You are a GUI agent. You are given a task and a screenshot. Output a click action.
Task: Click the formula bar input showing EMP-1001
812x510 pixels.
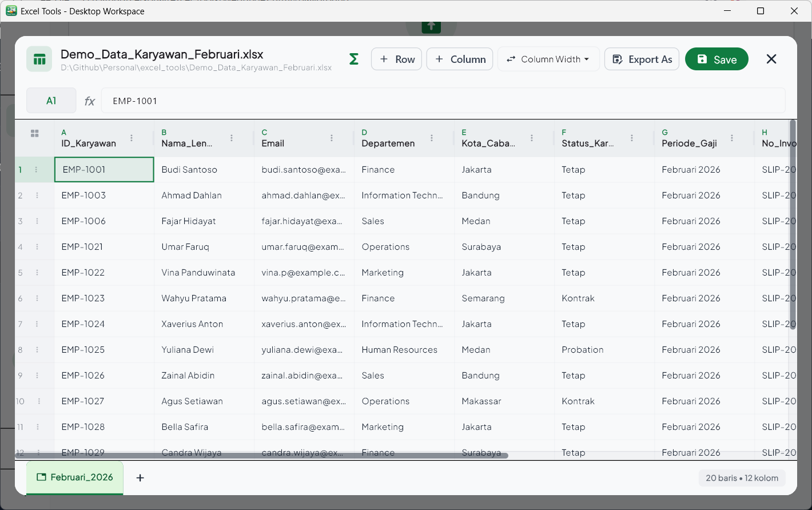443,101
